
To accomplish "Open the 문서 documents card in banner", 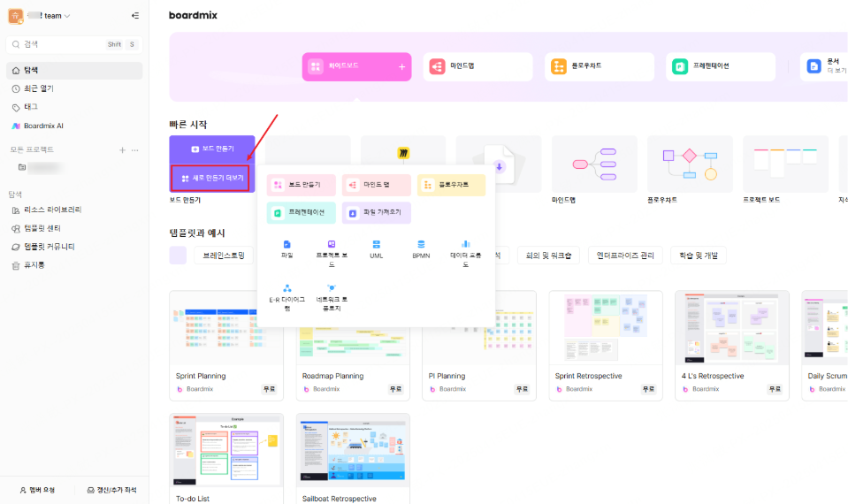I will tap(823, 66).
